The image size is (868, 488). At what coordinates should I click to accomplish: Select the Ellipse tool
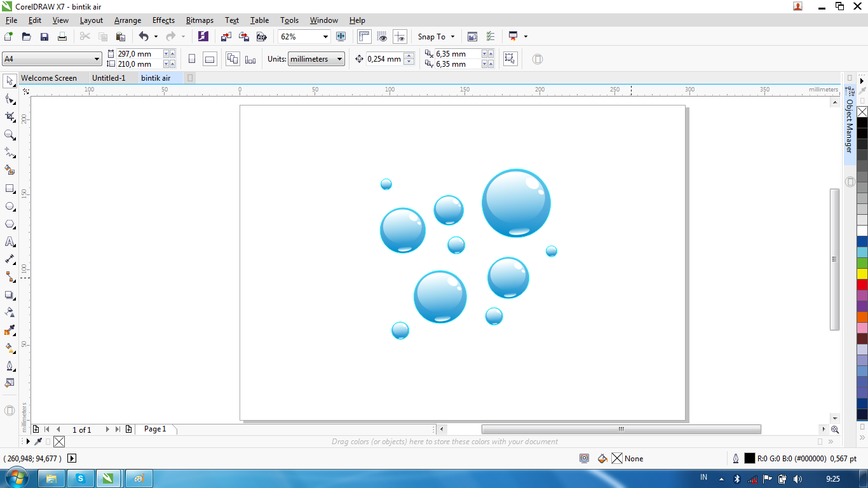pyautogui.click(x=9, y=206)
